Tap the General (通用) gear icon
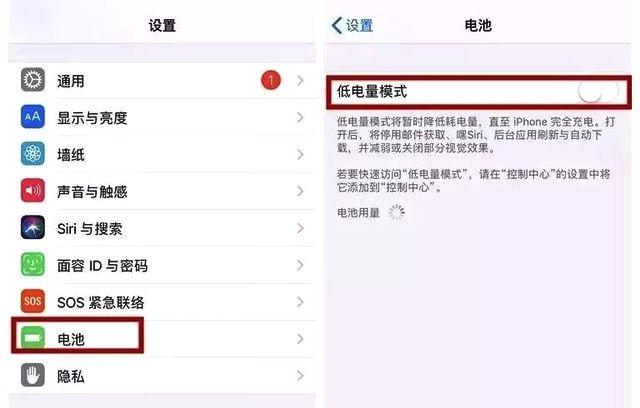This screenshot has height=408, width=640. pyautogui.click(x=33, y=80)
